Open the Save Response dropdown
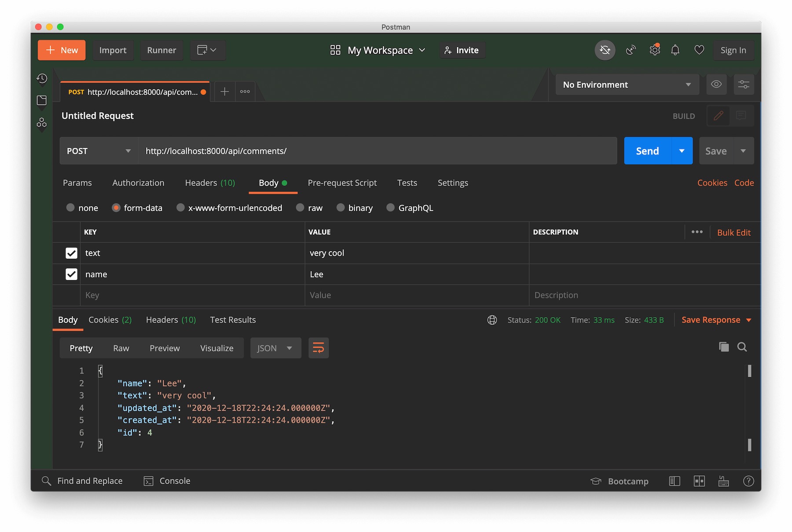This screenshot has width=792, height=532. 716,320
